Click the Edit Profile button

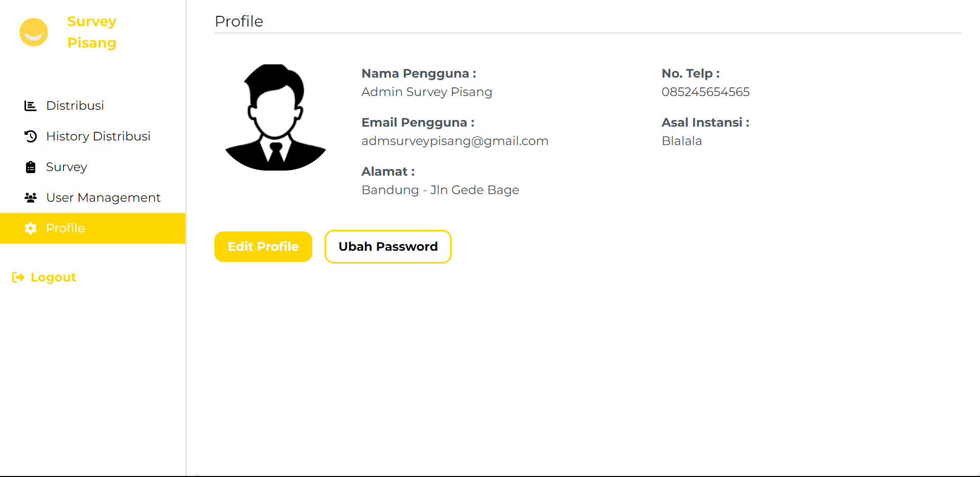263,247
